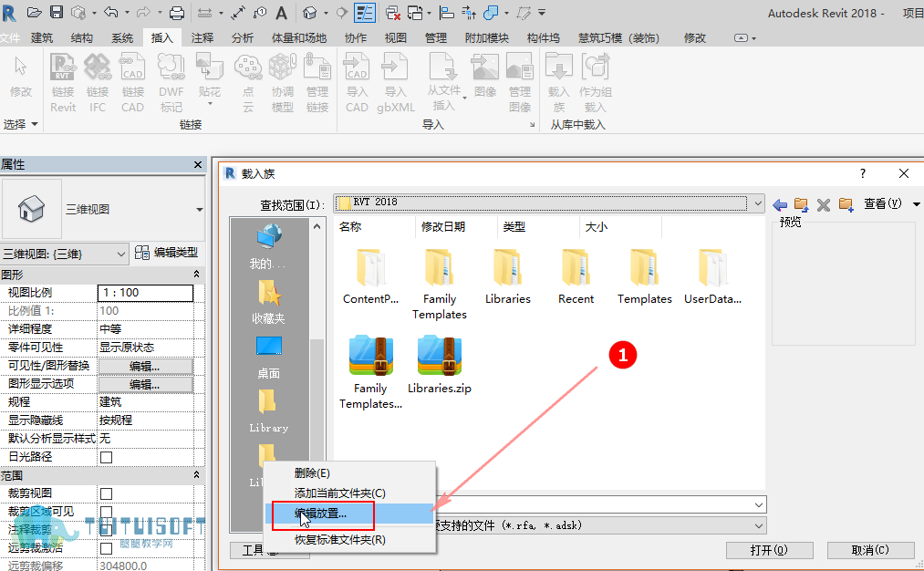Click the 视图比例 1 : 100 field
924x571 pixels.
145,293
